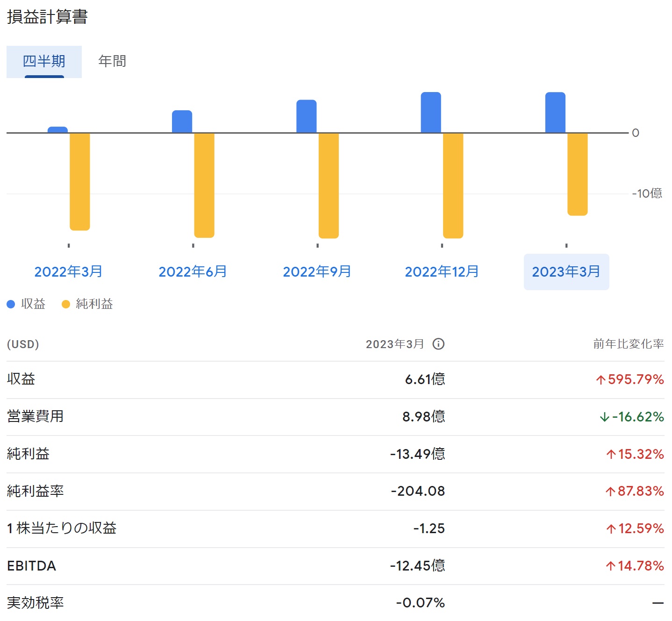Click the EBITDA row label
Viewport: 672px width, 621px height.
coord(31,566)
